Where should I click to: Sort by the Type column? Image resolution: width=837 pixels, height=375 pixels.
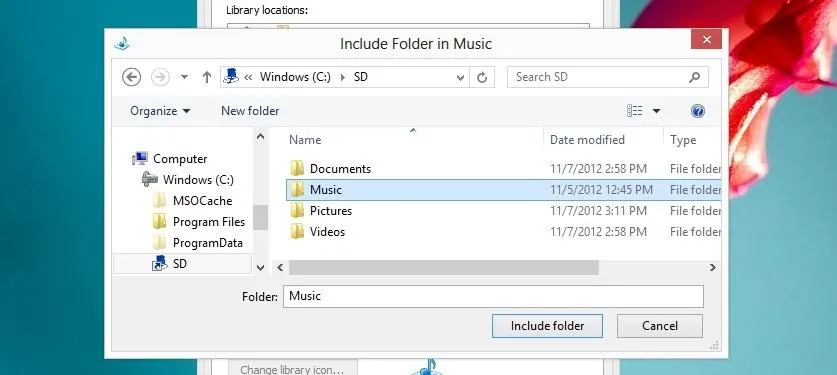[683, 140]
